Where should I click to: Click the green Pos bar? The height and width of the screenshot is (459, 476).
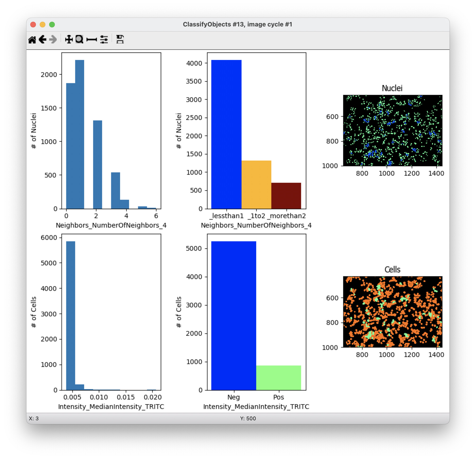pos(279,378)
